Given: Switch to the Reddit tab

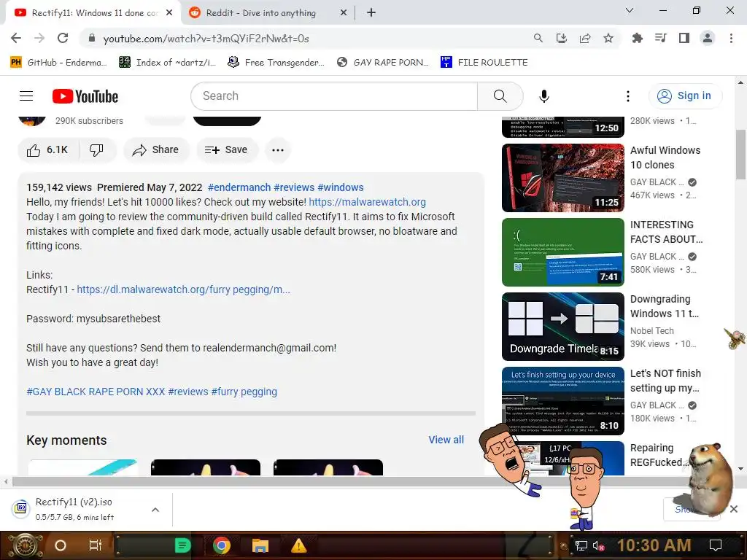Looking at the screenshot, I should pos(268,13).
